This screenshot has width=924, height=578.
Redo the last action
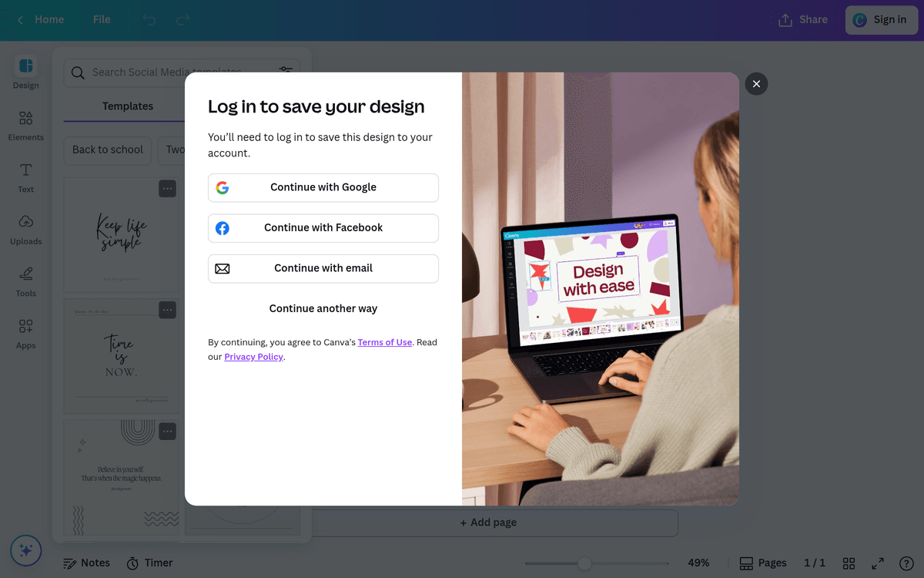tap(182, 20)
